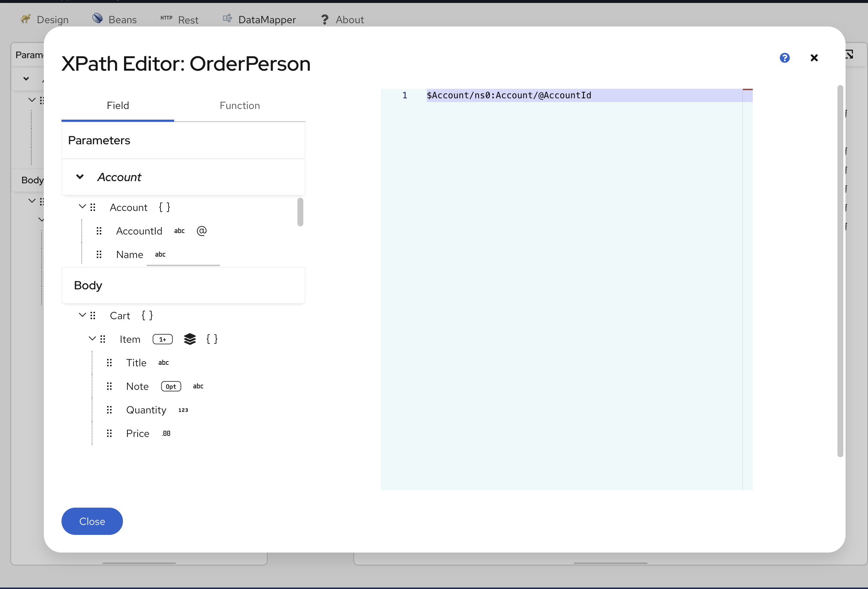Collapse the Cart node
The image size is (868, 589).
click(x=82, y=315)
